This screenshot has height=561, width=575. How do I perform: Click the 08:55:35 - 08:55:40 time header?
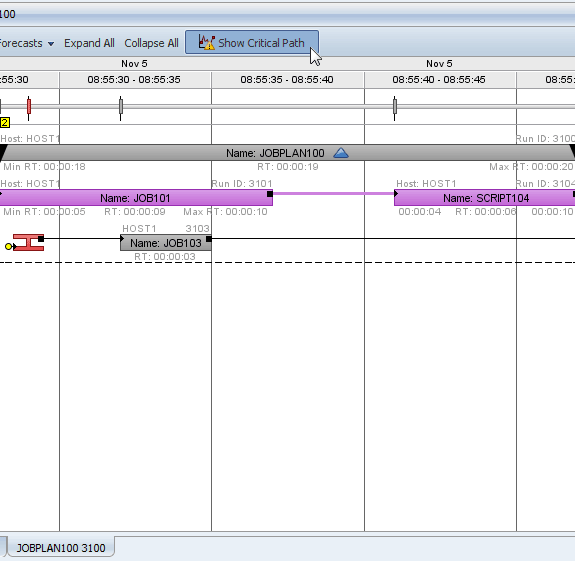click(x=287, y=80)
